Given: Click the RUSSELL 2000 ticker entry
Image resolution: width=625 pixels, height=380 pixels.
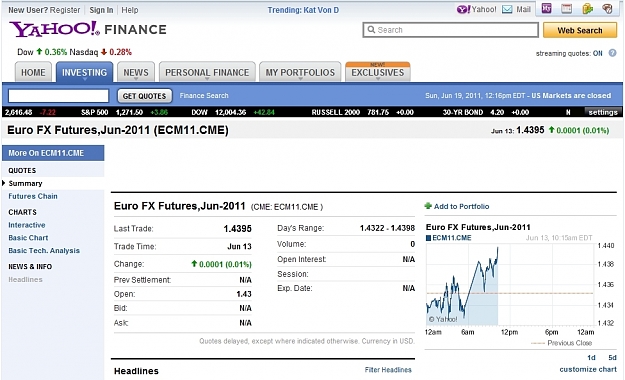Looking at the screenshot, I should click(x=362, y=112).
